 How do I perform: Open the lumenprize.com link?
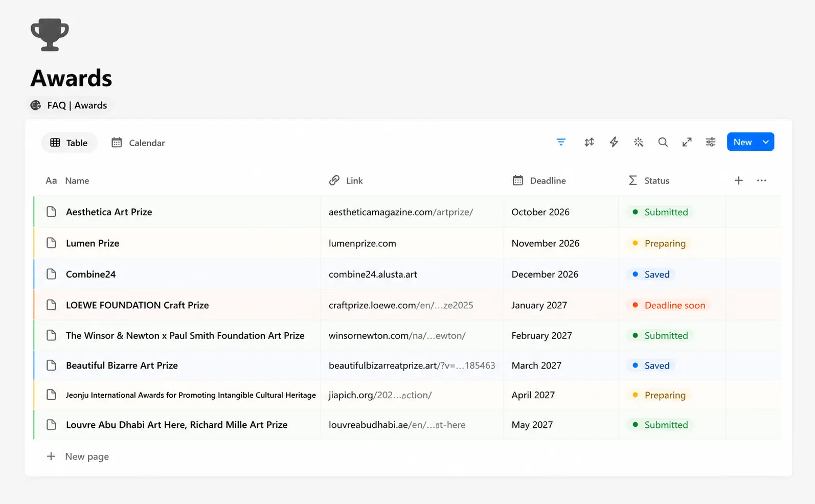pos(362,243)
